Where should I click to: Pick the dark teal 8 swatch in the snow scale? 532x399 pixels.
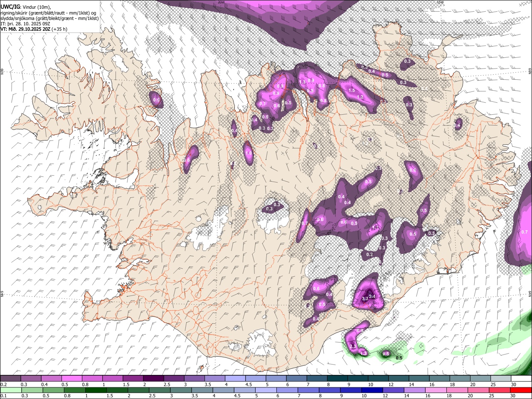tap(337, 379)
